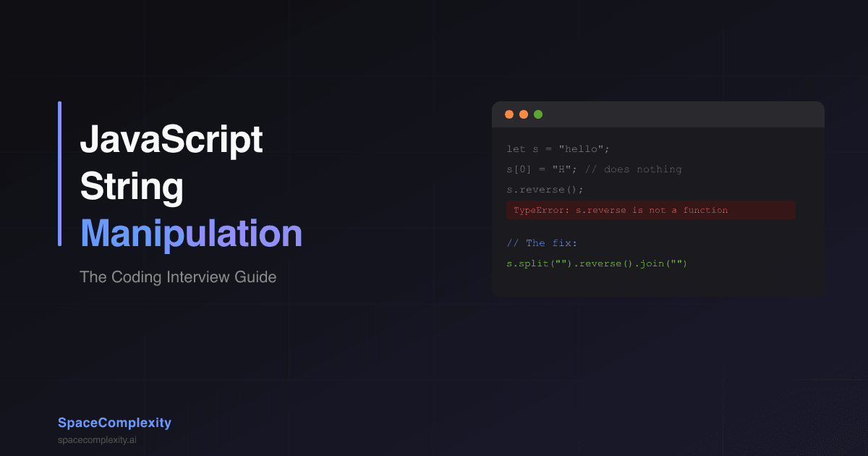
Task: Click the SpaceComplexity brand name
Action: point(114,423)
